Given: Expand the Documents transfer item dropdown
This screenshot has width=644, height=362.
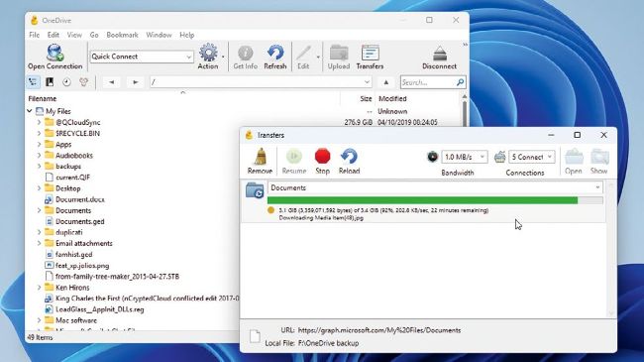Looking at the screenshot, I should tap(597, 187).
